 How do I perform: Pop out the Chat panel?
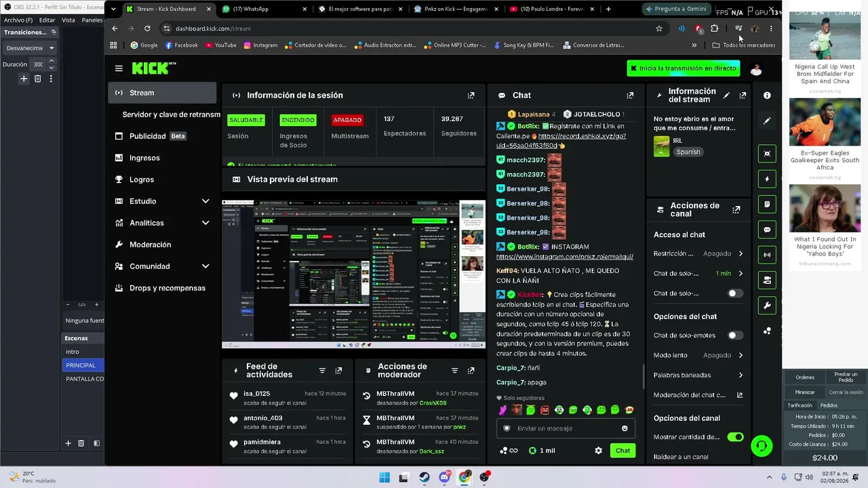click(630, 96)
